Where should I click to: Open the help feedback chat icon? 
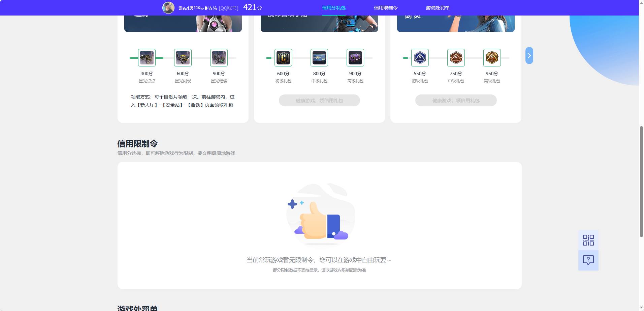[588, 260]
